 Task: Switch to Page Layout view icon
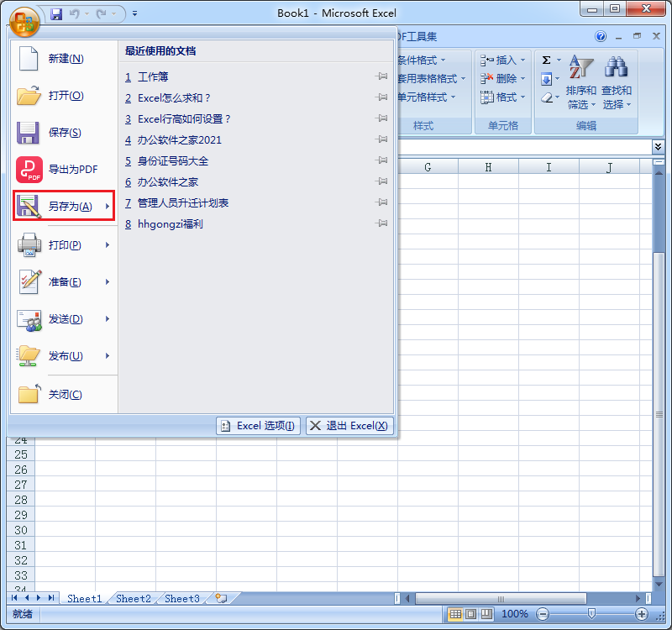(x=470, y=615)
